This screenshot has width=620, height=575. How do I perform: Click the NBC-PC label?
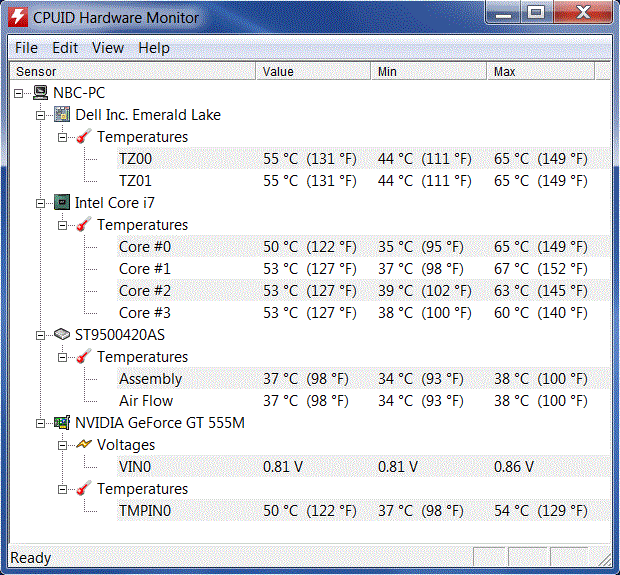[79, 93]
